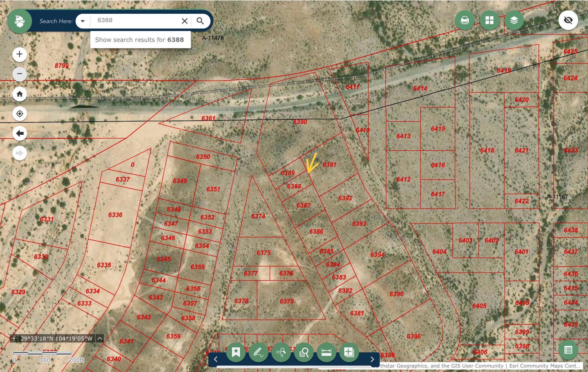The height and width of the screenshot is (372, 588).
Task: Click parcel label 6335
Action: (104, 265)
